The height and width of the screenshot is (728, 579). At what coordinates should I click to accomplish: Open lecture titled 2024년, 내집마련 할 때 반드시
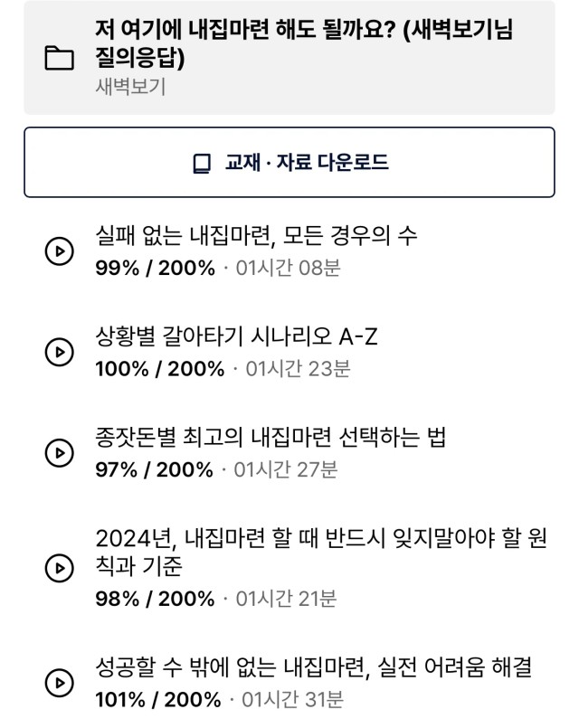tap(321, 552)
